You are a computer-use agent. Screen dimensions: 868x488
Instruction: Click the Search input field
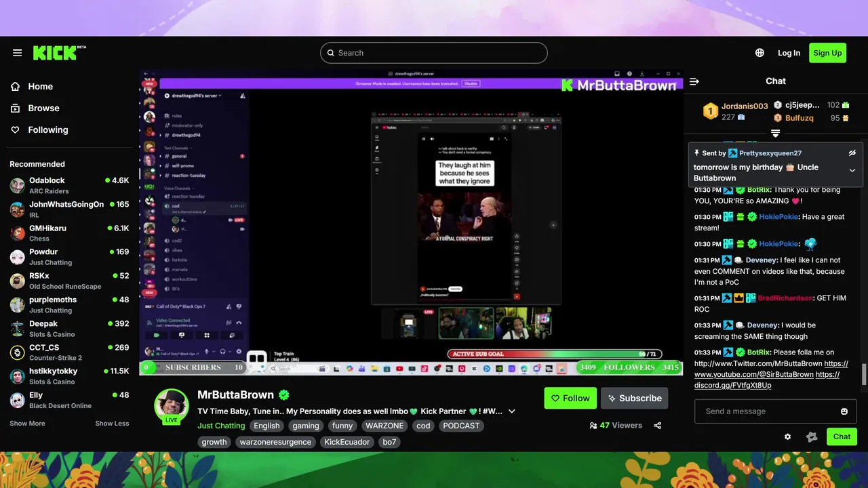coord(434,53)
